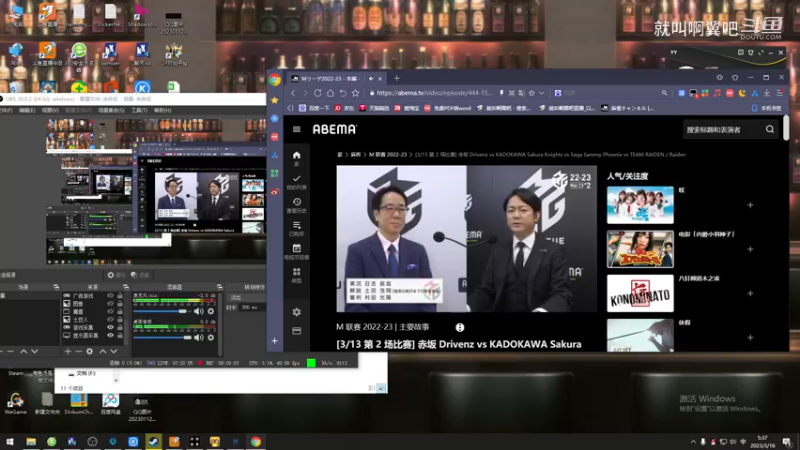Open viewing history clock icon in ABEMA sidebar

pos(296,202)
